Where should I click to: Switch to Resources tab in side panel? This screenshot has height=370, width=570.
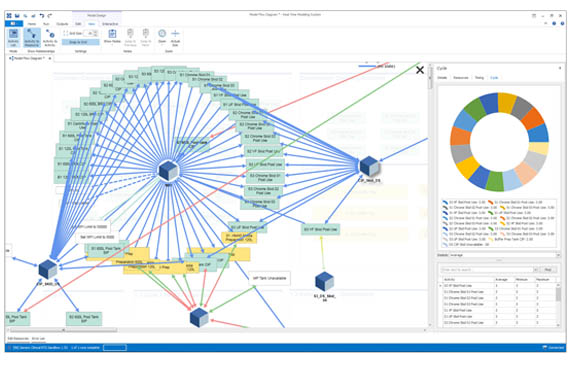(x=461, y=78)
